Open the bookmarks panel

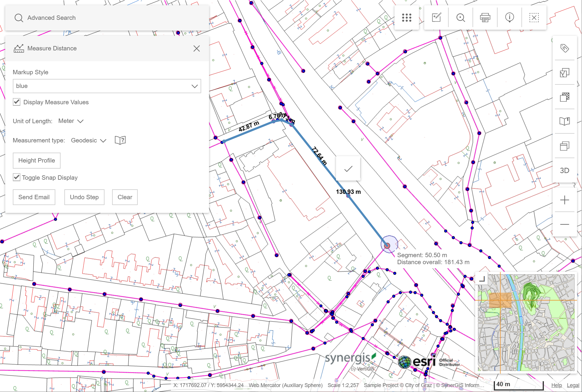pos(564,121)
